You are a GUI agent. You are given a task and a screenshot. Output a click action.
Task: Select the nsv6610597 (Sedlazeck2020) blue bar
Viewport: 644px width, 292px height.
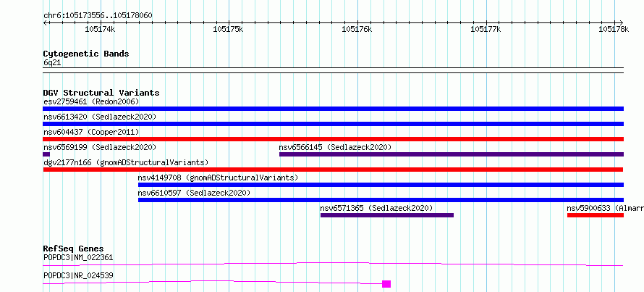[x=381, y=200]
